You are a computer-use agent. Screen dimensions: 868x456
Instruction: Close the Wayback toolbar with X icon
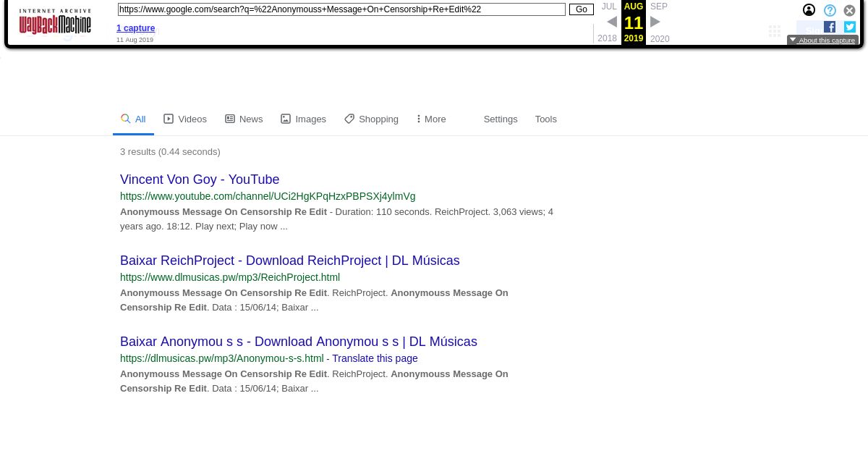[x=850, y=10]
